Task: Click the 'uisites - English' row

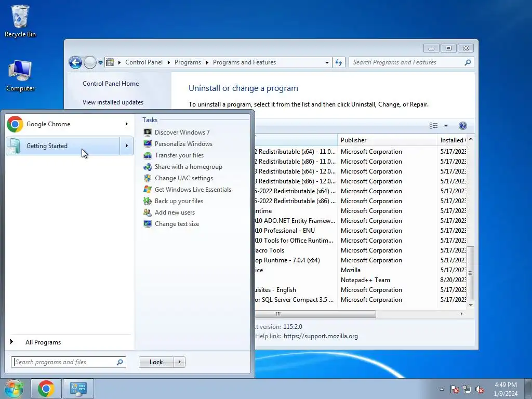Action: click(x=361, y=290)
